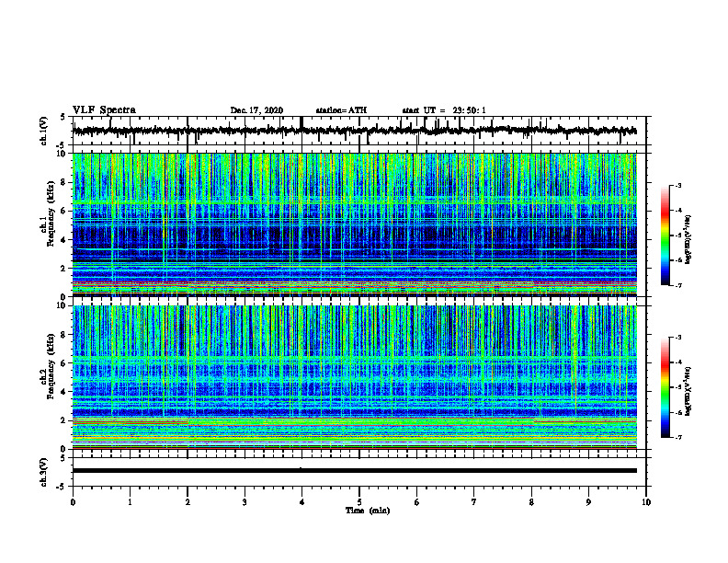The width and height of the screenshot is (728, 563).
Task: Click the 'ch.1(V)' waveform axis label
Action: pos(44,131)
